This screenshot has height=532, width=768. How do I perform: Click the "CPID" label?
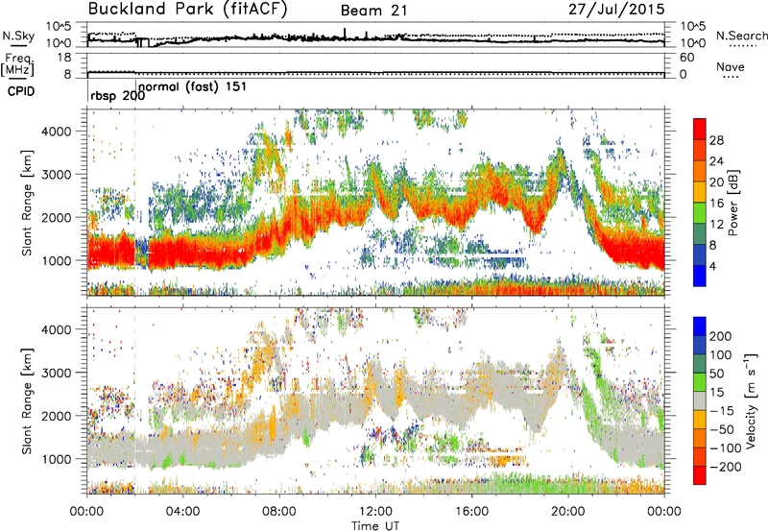(21, 91)
